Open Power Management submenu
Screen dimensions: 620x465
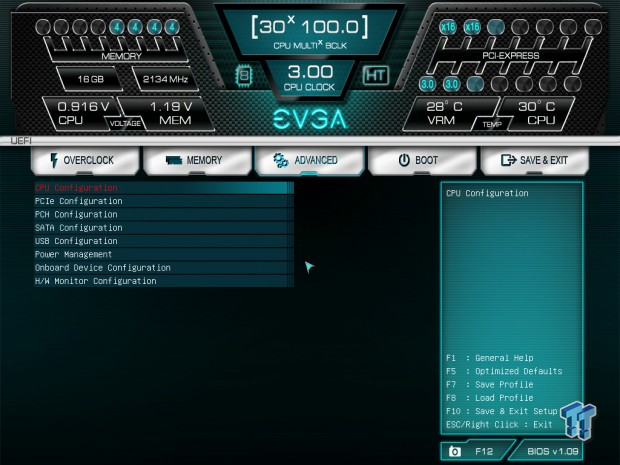tap(164, 254)
